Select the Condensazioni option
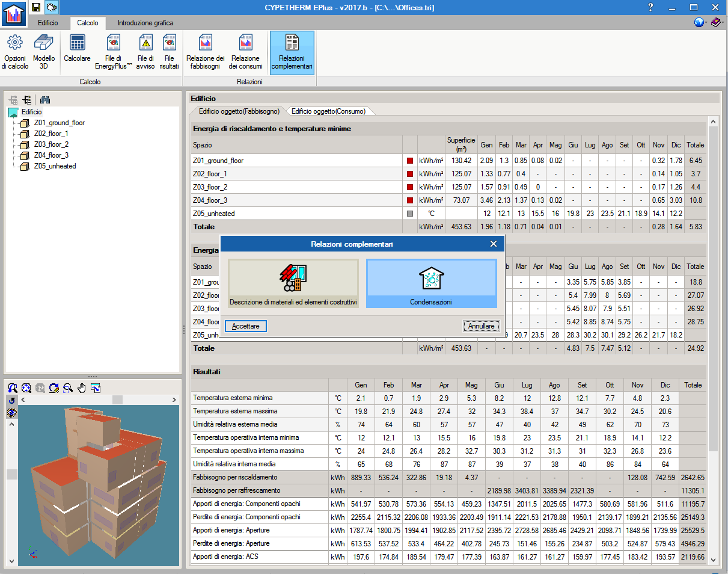 point(432,283)
